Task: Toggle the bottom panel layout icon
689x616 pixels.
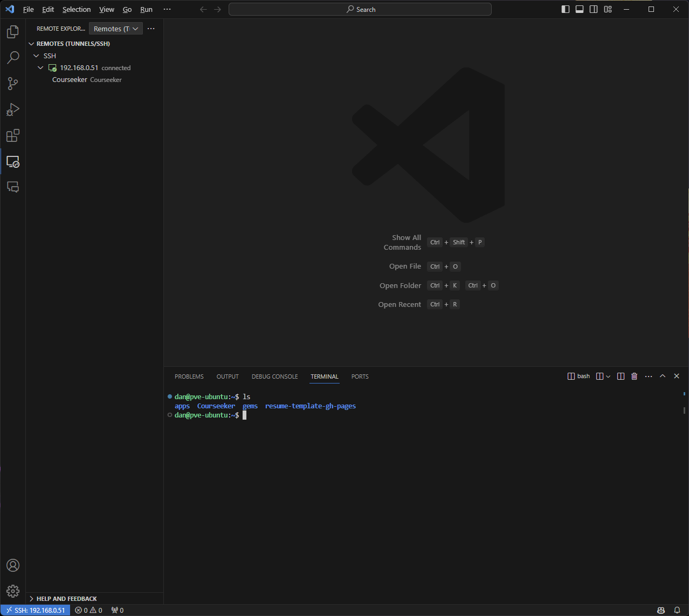Action: pos(580,9)
